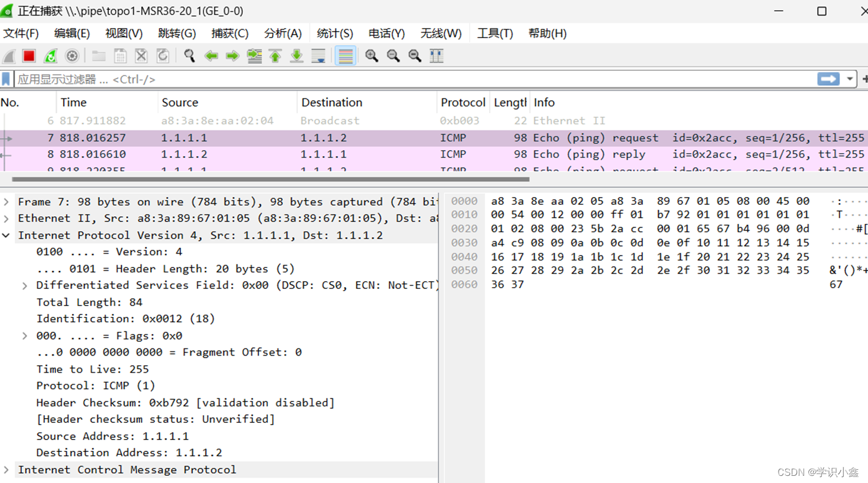This screenshot has height=483, width=868.
Task: Zoom in on packet list text
Action: [371, 55]
